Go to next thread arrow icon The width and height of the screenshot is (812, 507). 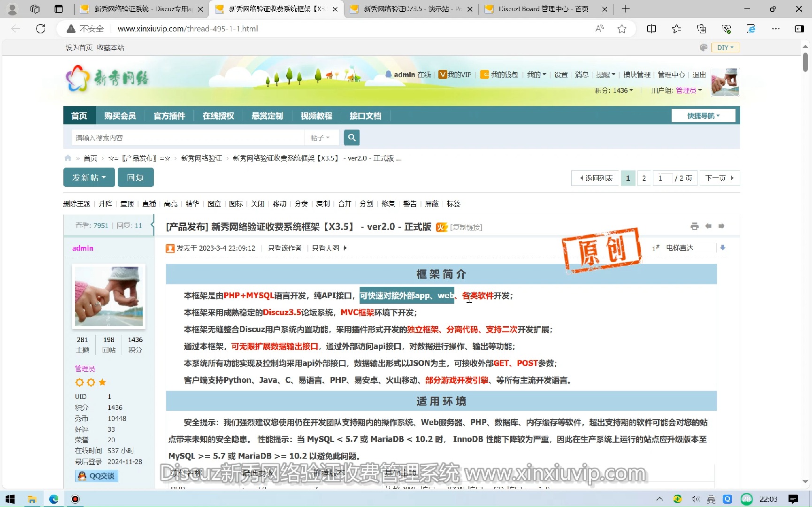[x=721, y=226]
